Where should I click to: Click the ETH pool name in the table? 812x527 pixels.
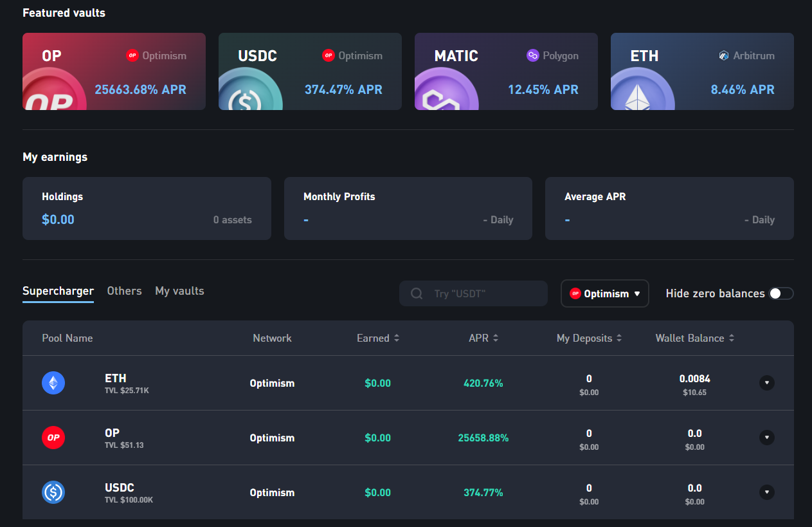[x=116, y=378]
